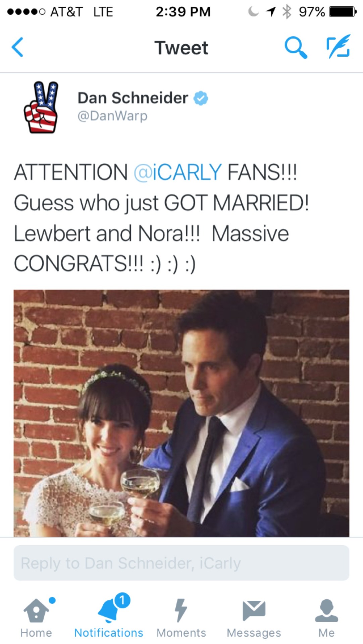Open the search magnifier icon
Viewport: 363px width, 644px height.
point(296,47)
